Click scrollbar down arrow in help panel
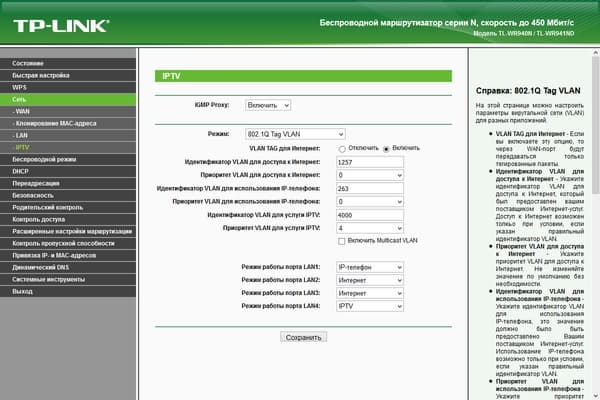Viewport: 600px width, 400px height. (x=596, y=396)
